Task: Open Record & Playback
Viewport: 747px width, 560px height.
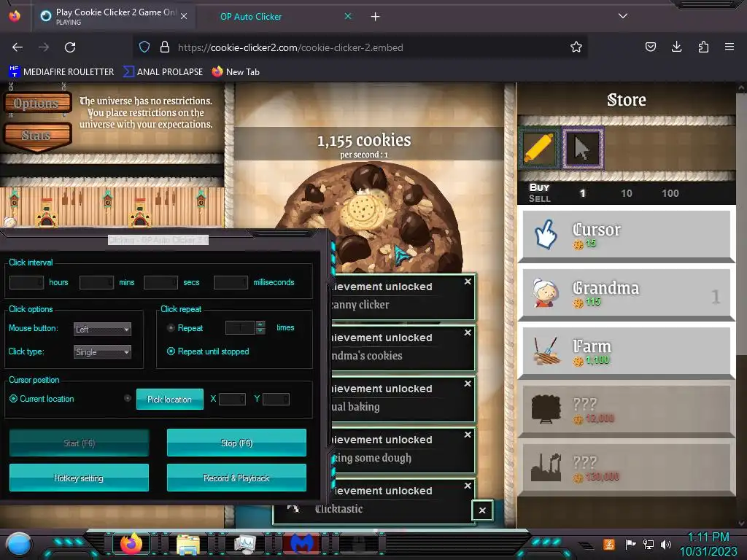Action: coord(237,478)
